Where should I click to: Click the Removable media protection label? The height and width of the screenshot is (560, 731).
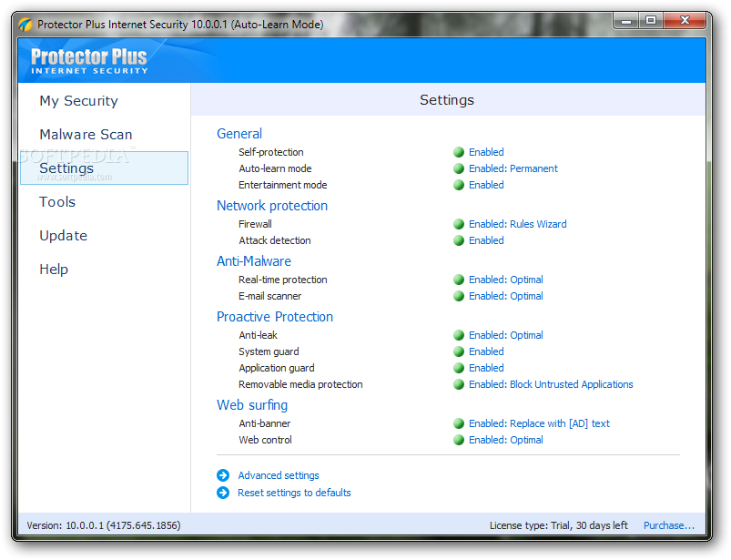tap(300, 383)
